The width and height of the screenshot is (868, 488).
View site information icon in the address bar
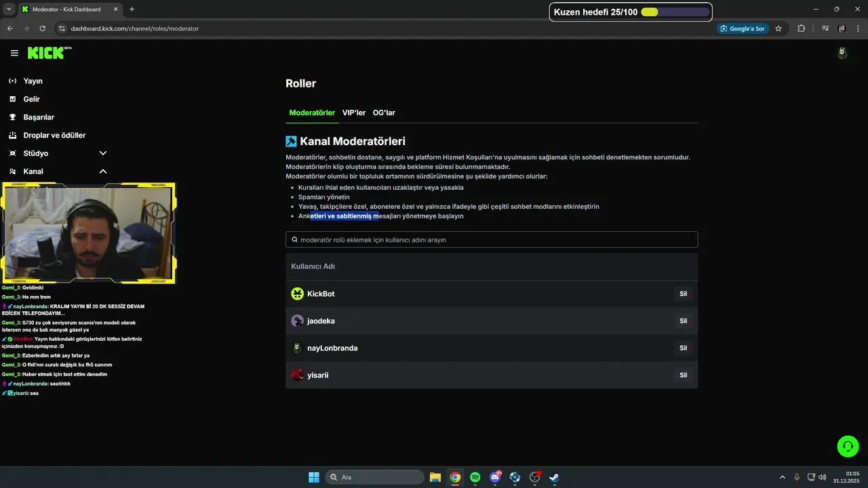point(62,28)
